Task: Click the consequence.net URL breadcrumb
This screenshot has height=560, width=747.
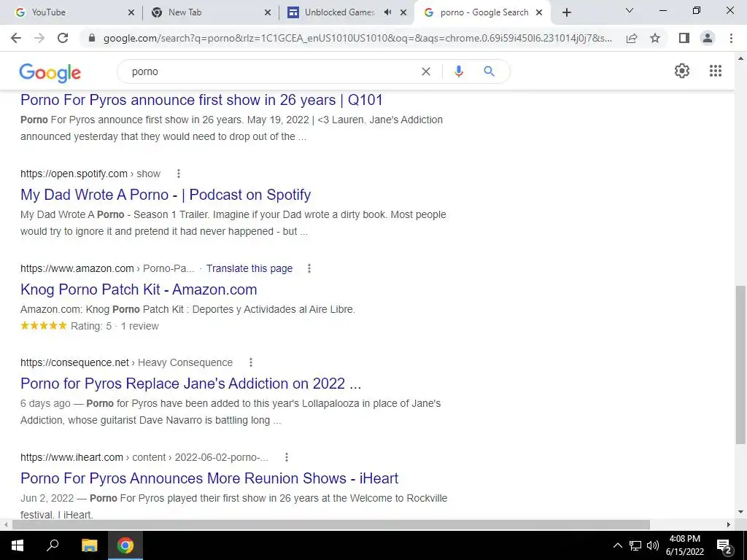Action: (126, 363)
